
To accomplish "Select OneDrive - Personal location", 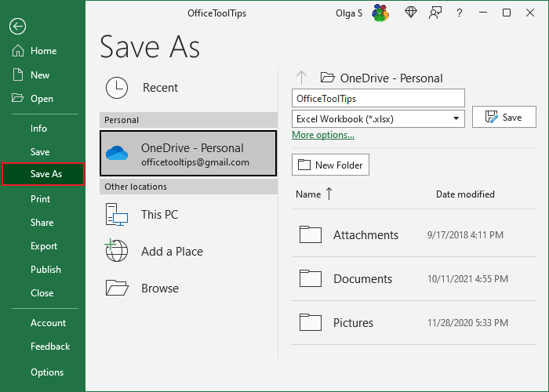I will pos(188,154).
